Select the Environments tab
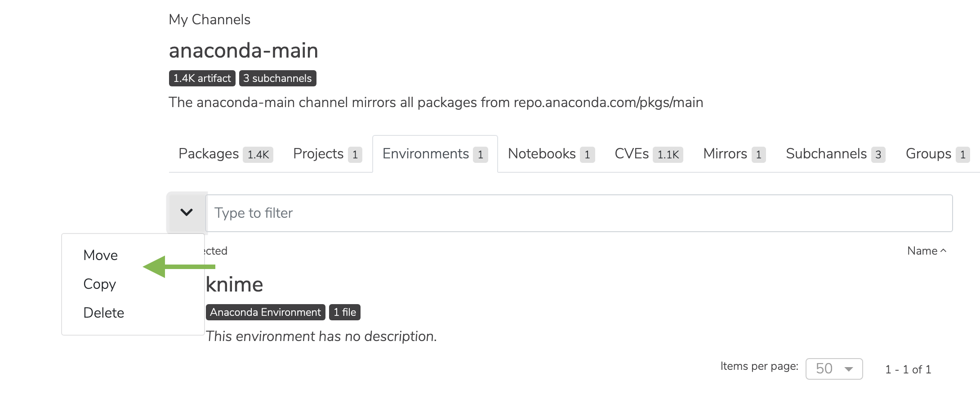 click(x=435, y=154)
